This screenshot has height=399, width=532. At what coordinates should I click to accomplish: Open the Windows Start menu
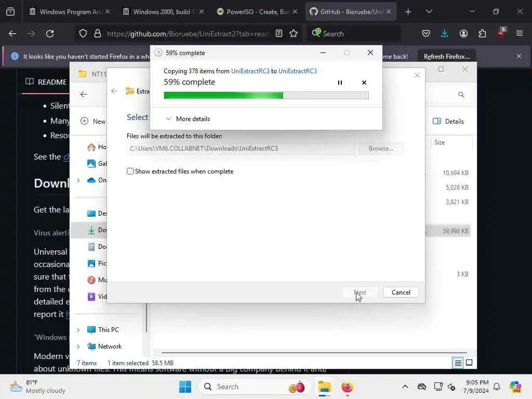coord(185,387)
